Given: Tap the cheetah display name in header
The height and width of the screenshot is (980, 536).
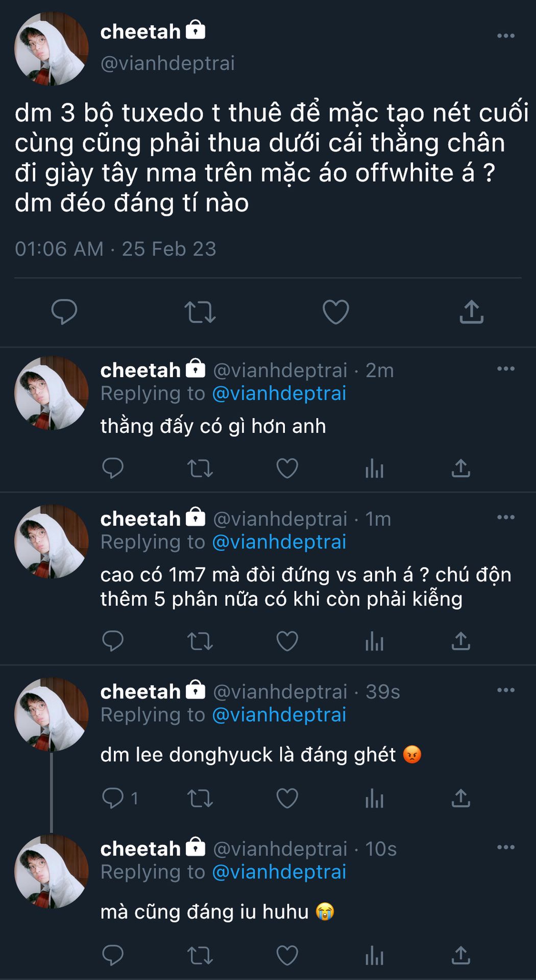Looking at the screenshot, I should click(x=140, y=32).
